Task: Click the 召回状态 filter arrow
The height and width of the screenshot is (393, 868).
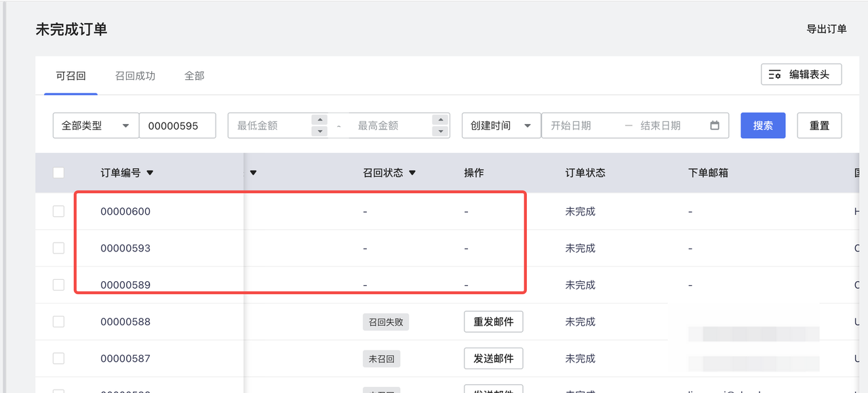Action: [x=412, y=173]
